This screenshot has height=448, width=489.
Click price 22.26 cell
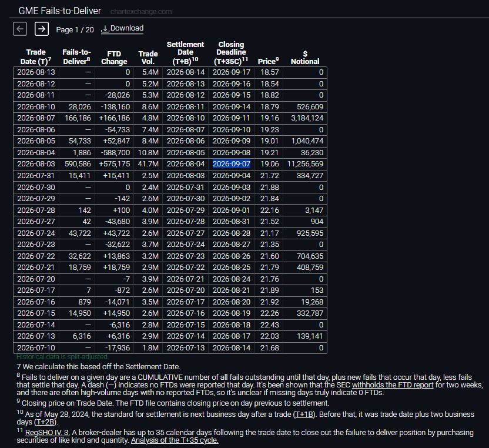pos(269,313)
